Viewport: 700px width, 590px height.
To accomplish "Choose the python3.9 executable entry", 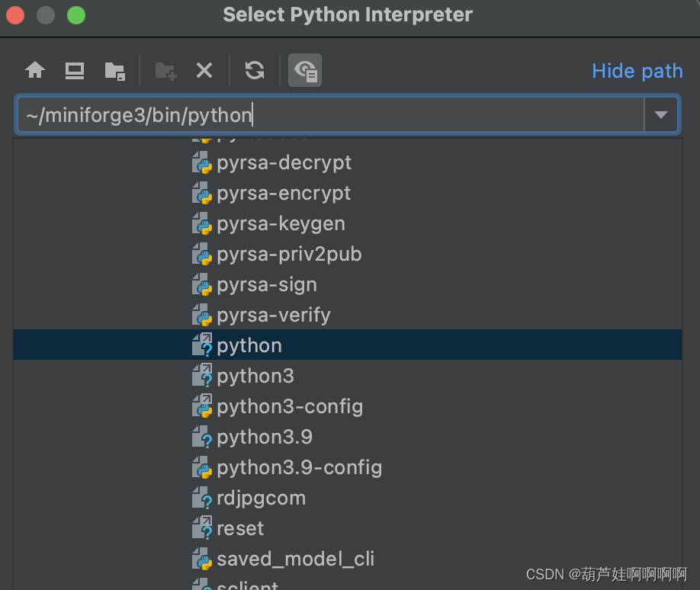I will (264, 437).
